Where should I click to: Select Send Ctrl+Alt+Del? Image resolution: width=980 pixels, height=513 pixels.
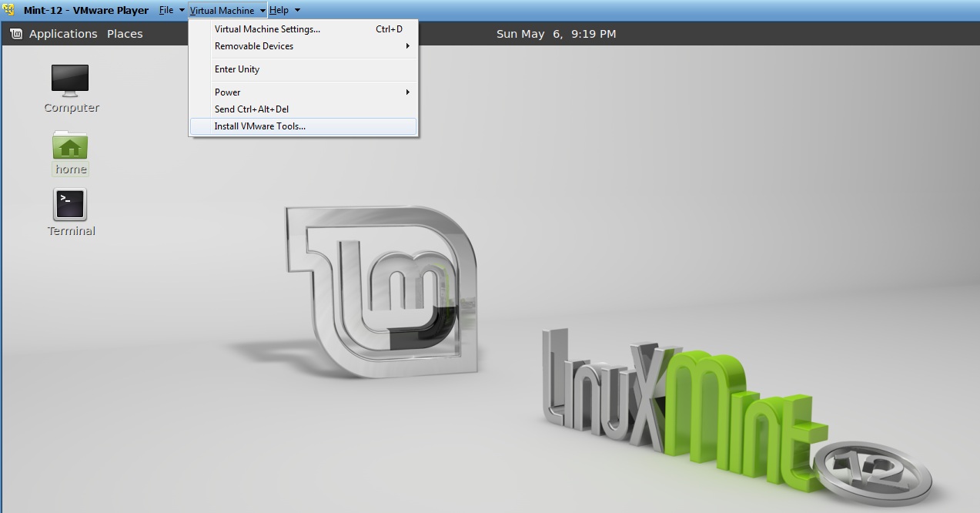pyautogui.click(x=249, y=109)
